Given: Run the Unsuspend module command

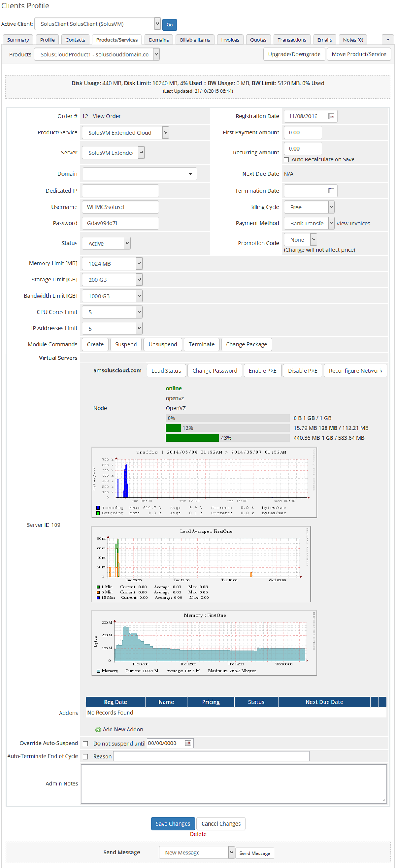Looking at the screenshot, I should click(x=163, y=344).
